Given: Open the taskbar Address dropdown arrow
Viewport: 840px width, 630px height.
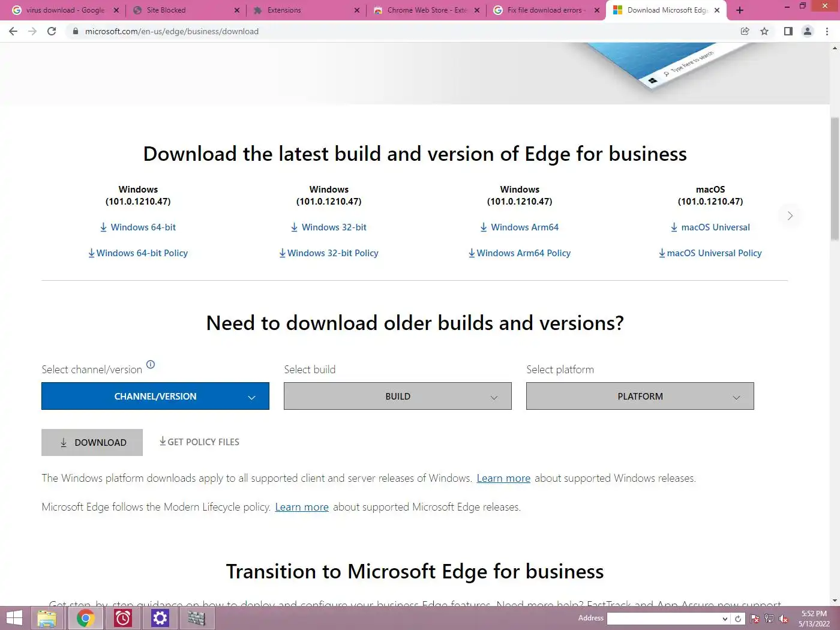Looking at the screenshot, I should [725, 619].
